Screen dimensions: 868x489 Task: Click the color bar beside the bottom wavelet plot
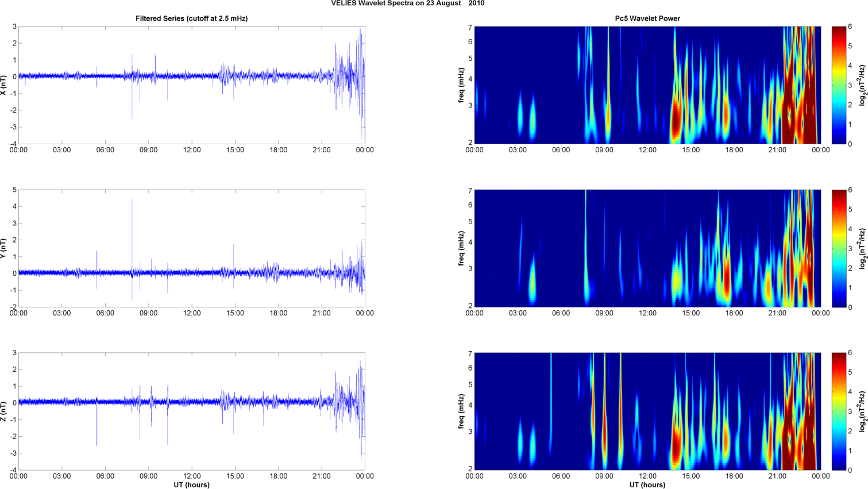(839, 411)
